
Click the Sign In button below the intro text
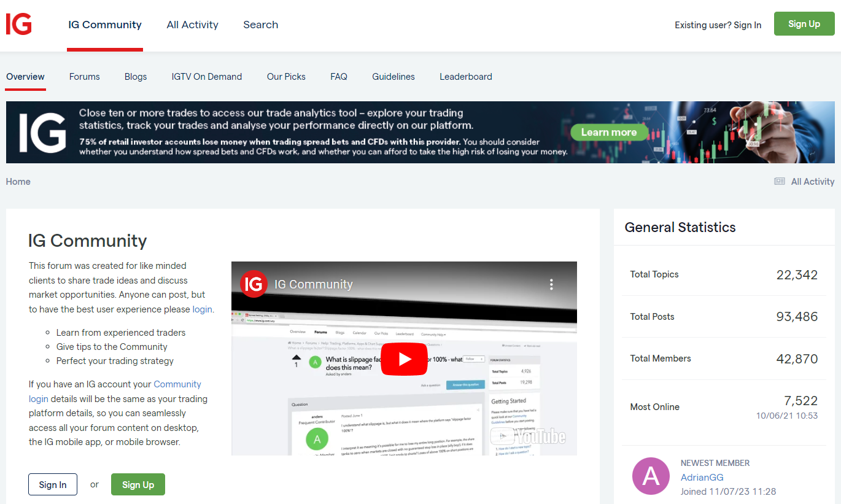[53, 484]
